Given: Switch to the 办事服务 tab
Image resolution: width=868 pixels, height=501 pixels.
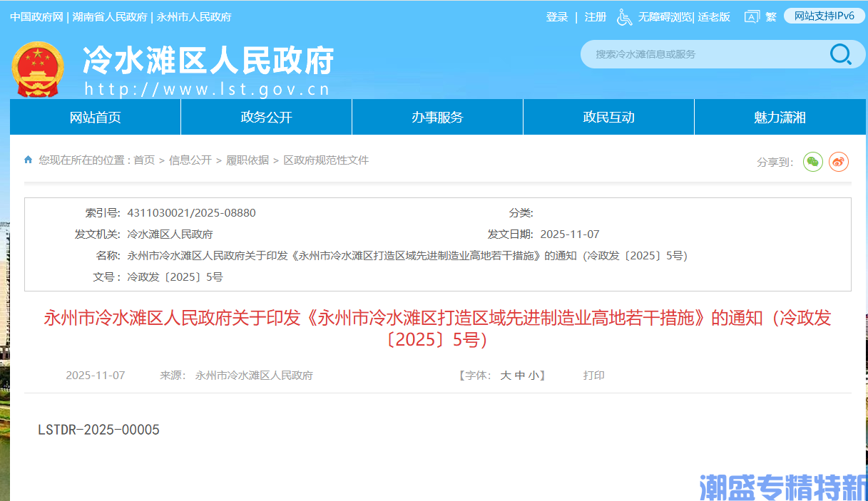Looking at the screenshot, I should [x=437, y=117].
